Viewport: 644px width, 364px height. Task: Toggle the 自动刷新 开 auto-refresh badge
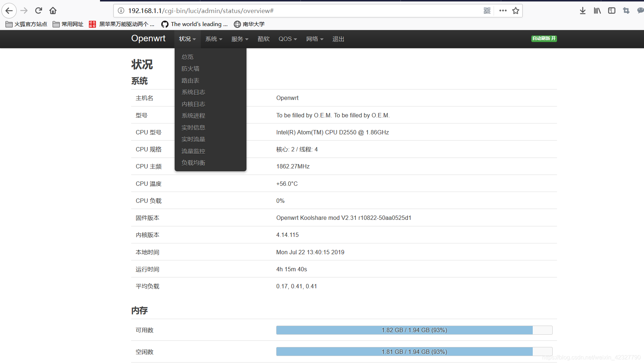tap(544, 38)
